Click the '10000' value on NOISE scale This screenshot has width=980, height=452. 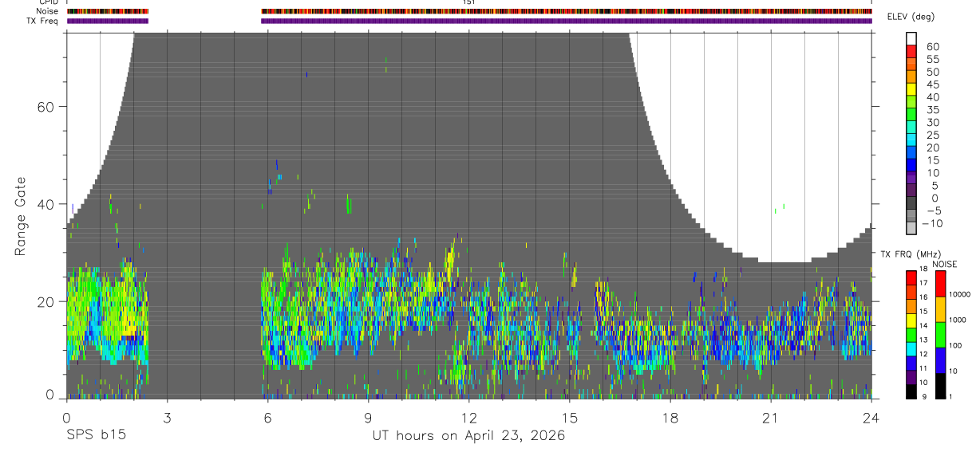coord(959,294)
